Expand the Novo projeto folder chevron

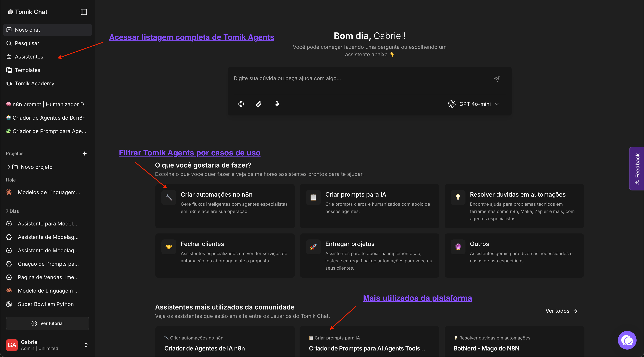[x=9, y=167]
